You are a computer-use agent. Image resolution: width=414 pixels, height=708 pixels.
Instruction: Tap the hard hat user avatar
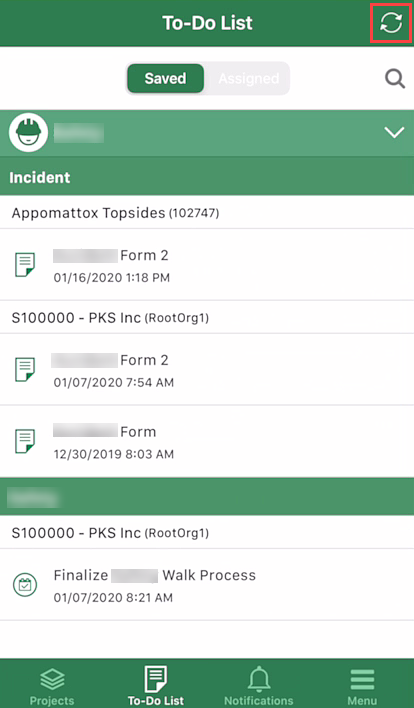coord(28,132)
